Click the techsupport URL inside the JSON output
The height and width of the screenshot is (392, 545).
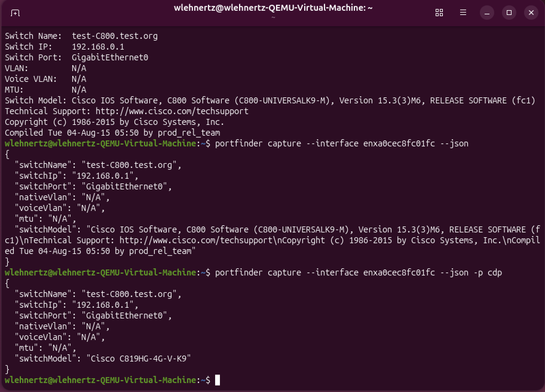pos(196,240)
